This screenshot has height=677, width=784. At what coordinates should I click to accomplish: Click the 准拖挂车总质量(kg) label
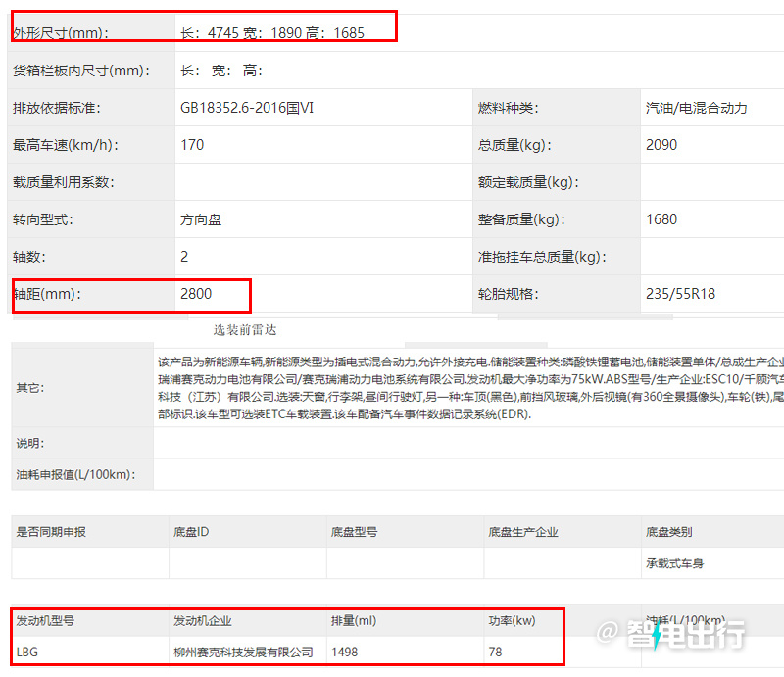pyautogui.click(x=542, y=257)
